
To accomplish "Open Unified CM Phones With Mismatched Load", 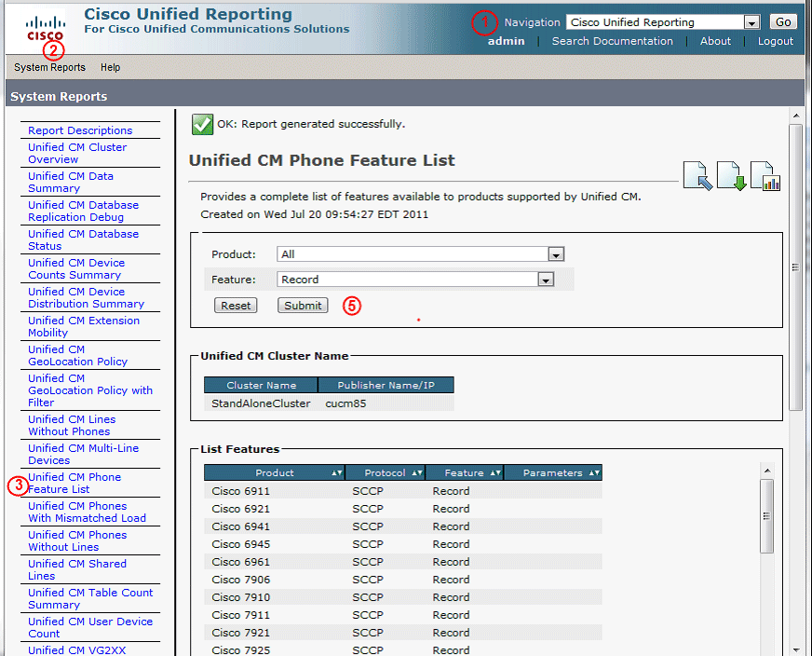I will [x=87, y=512].
